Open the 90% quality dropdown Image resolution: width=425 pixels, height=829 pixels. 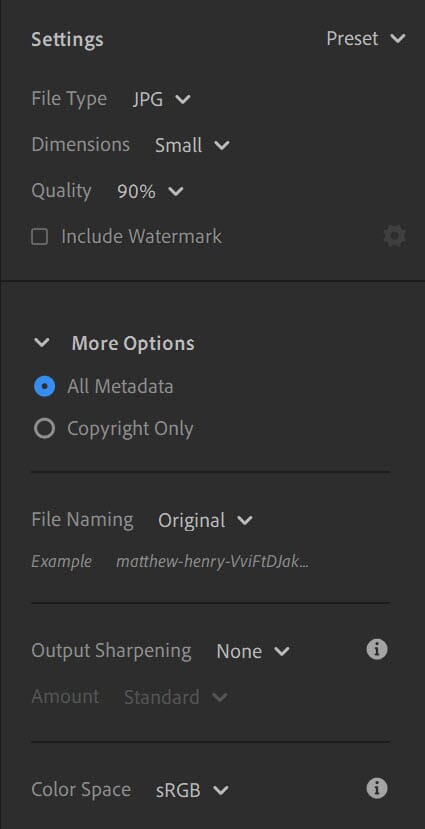pos(150,191)
